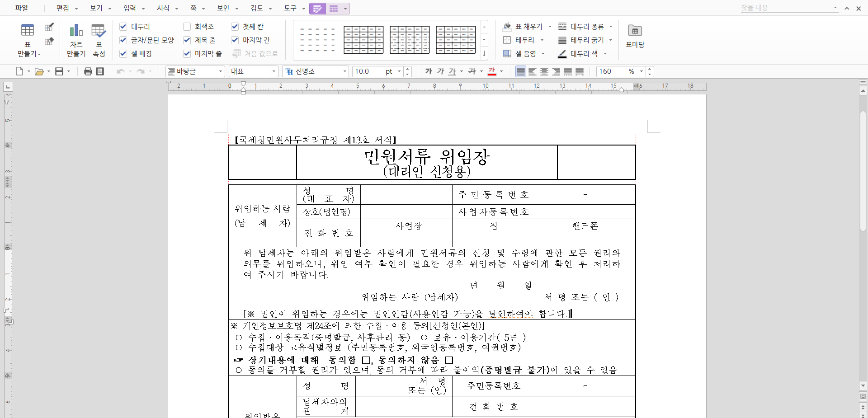Viewport: 868px width, 418px height.
Task: Open the 서식 menu
Action: tap(163, 8)
